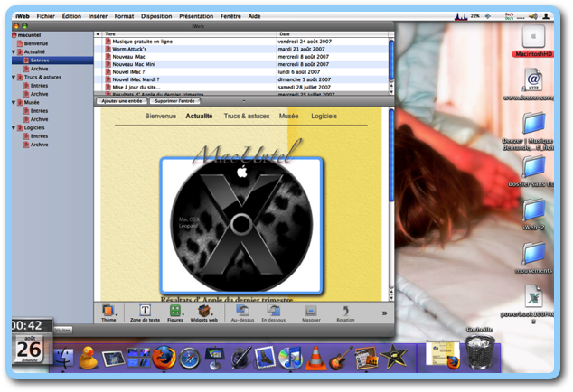Click the Musée page navigation link
This screenshot has height=392, width=573.
tap(288, 116)
